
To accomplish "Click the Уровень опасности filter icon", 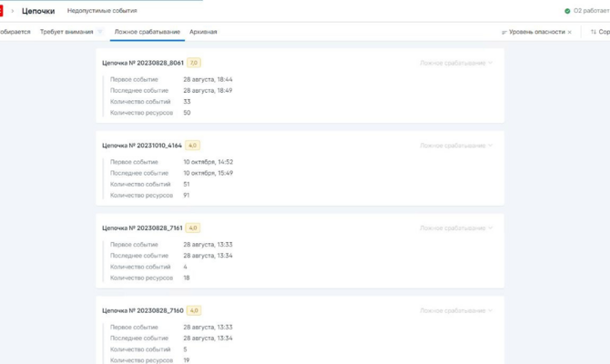I will point(503,32).
